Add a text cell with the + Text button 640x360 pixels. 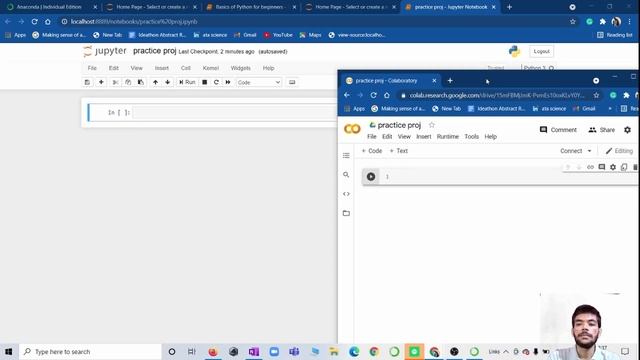coord(399,151)
